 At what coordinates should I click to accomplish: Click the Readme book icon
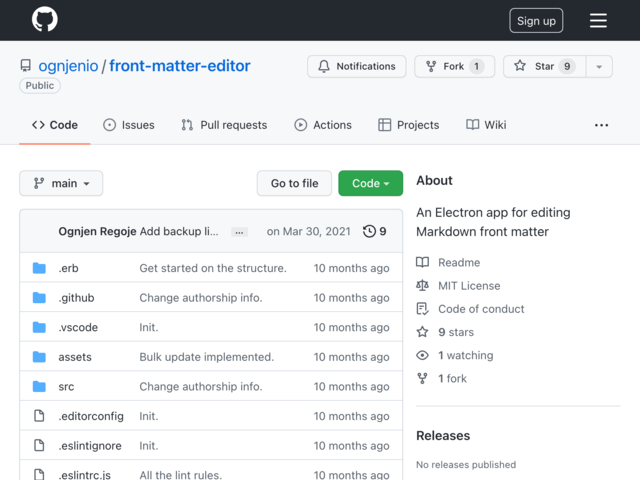tap(422, 262)
